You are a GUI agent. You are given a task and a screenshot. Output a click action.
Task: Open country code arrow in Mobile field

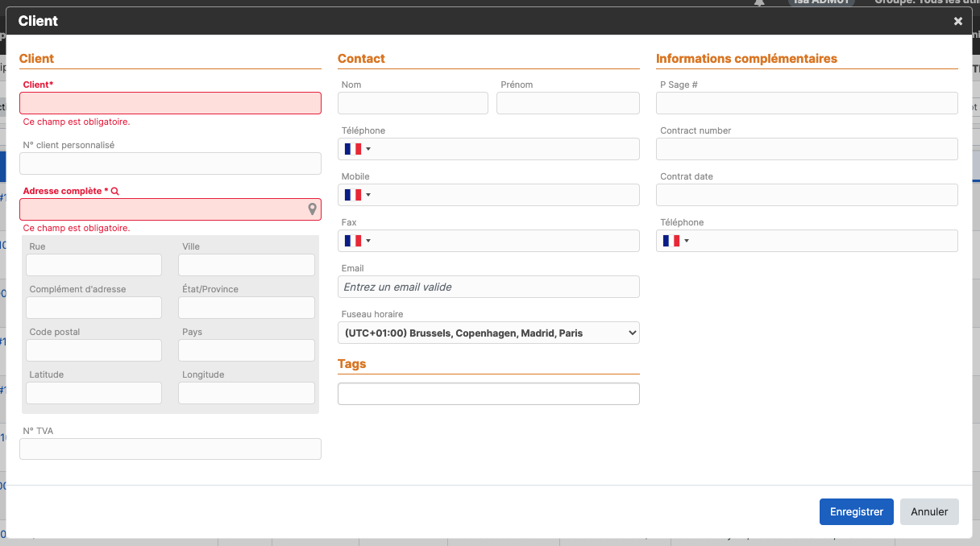click(x=368, y=195)
